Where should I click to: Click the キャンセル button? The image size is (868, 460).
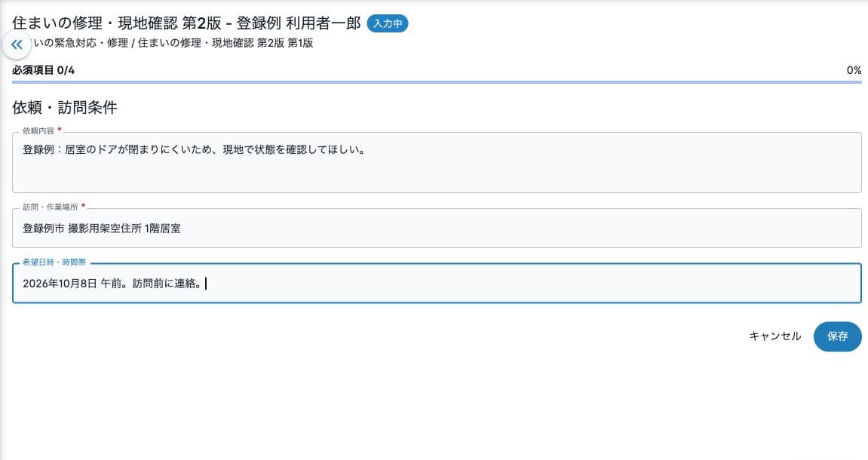point(775,336)
